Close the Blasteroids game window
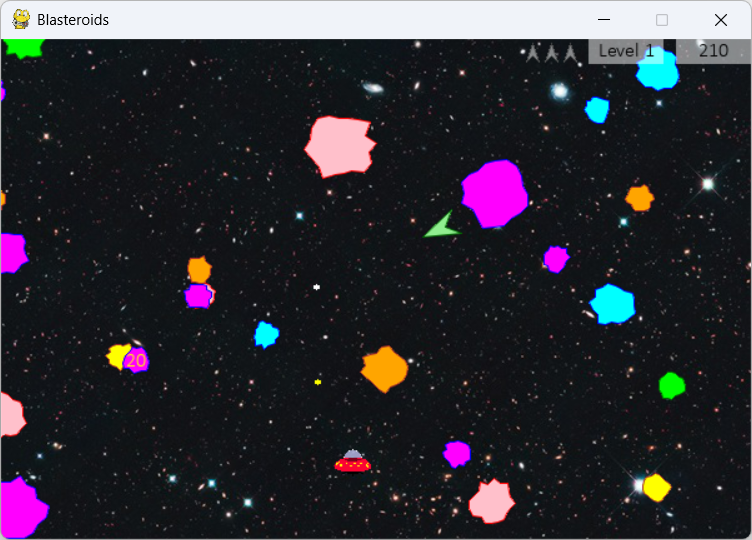752x540 pixels. 720,19
